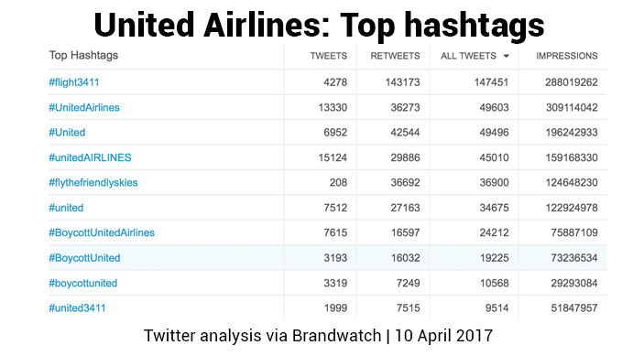Open the #united3411 hashtag link
This screenshot has height=356, width=644.
click(x=77, y=308)
